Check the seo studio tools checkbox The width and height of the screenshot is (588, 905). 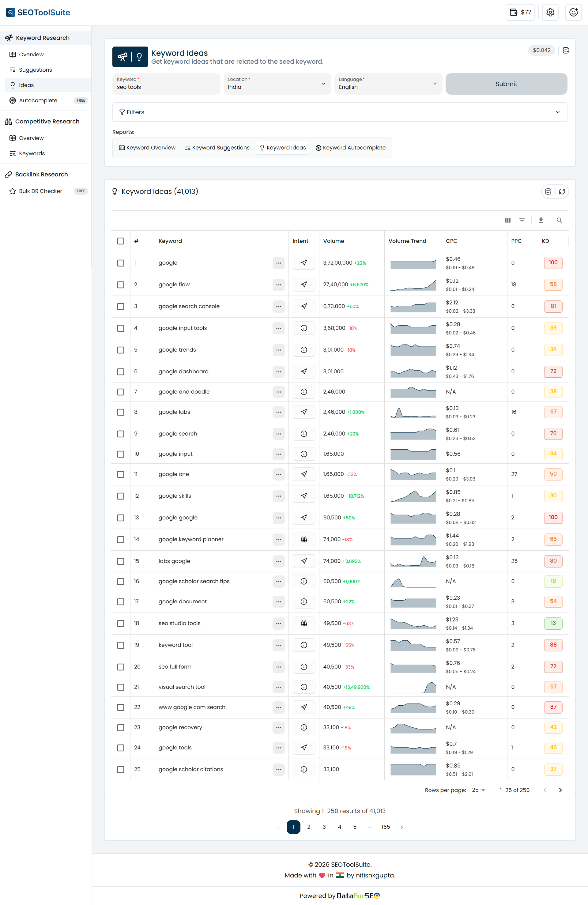pos(121,624)
